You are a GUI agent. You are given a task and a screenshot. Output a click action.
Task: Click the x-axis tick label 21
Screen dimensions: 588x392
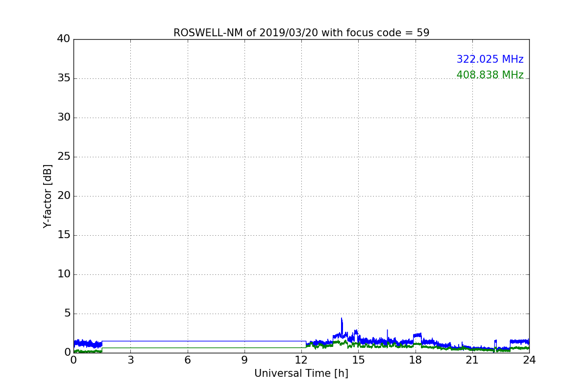pos(472,360)
